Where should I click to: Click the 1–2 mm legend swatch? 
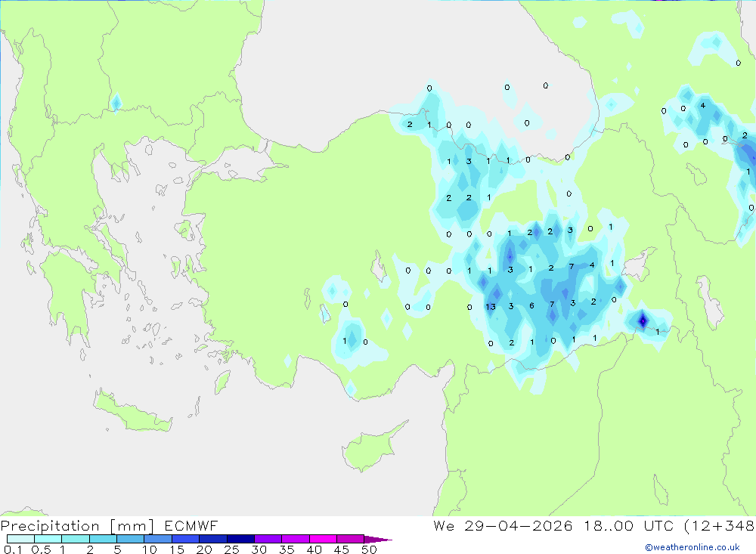click(x=76, y=539)
